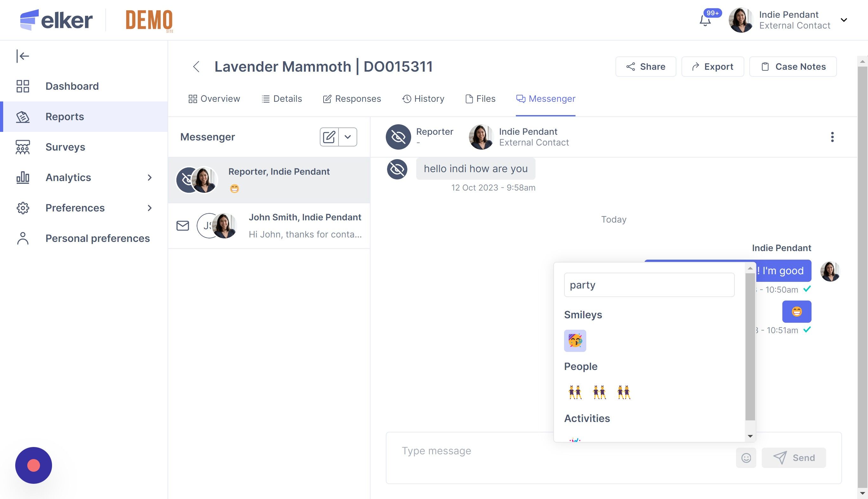Click the emoji picker scrollbar down arrow
The height and width of the screenshot is (499, 868).
click(x=750, y=436)
